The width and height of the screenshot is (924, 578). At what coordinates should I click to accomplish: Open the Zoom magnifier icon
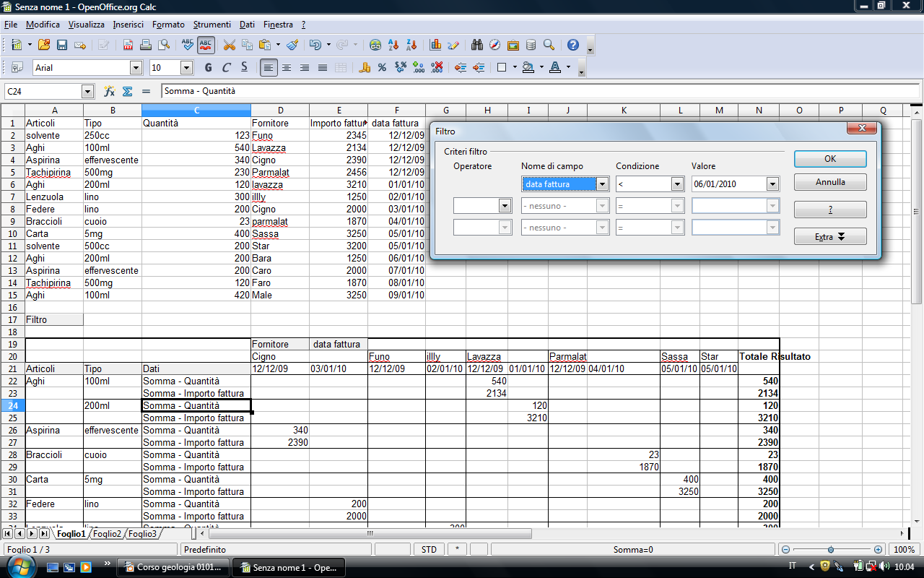coord(549,45)
